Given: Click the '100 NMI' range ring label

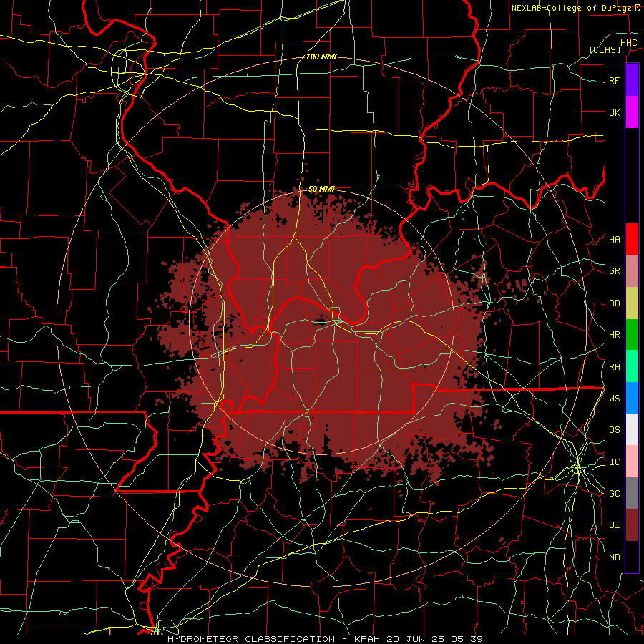Looking at the screenshot, I should pyautogui.click(x=321, y=57).
